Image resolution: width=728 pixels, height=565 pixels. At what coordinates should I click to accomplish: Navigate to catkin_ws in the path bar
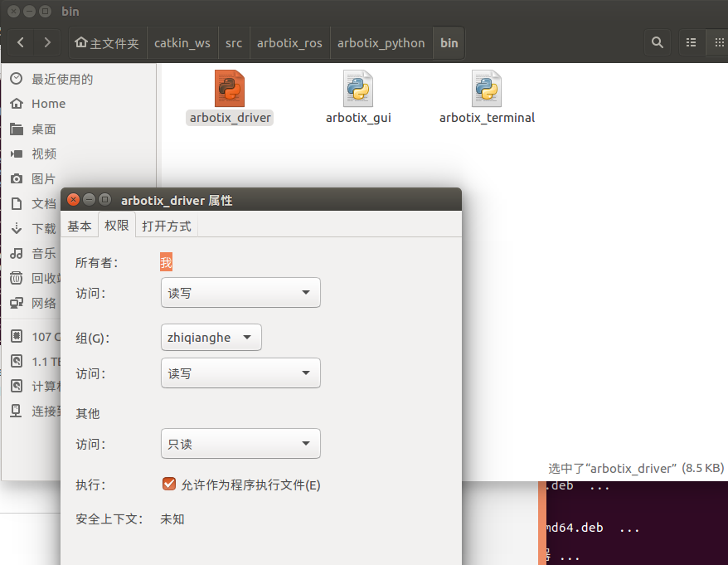[x=182, y=42]
